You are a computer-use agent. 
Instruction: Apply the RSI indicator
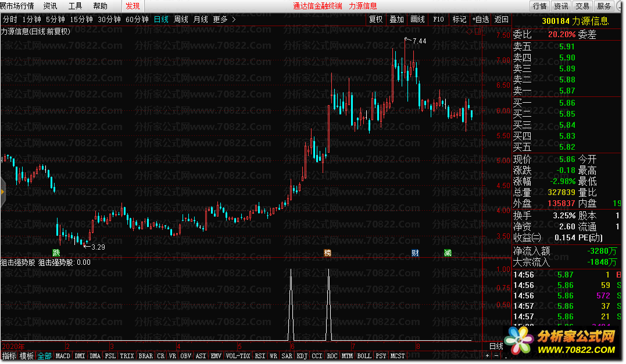tap(260, 356)
